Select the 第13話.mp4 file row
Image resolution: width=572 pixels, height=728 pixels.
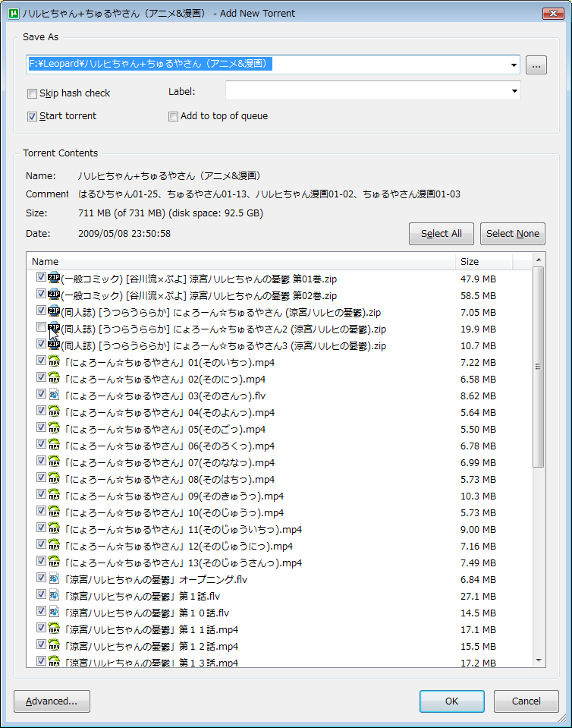pyautogui.click(x=278, y=663)
